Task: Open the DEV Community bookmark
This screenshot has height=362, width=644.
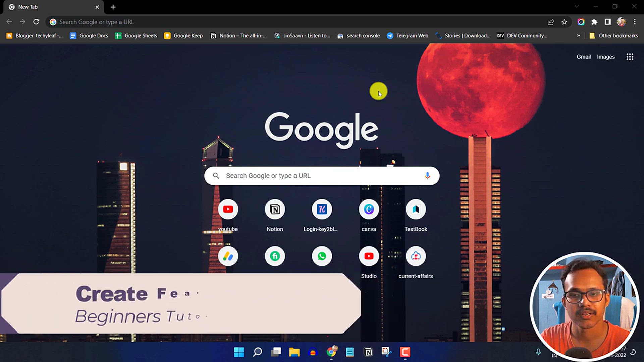Action: pos(522,36)
